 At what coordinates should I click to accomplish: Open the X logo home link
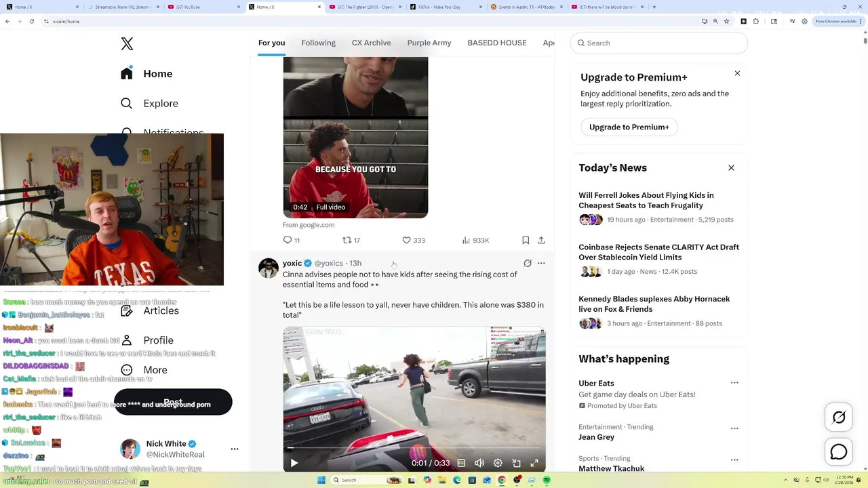pyautogui.click(x=127, y=44)
